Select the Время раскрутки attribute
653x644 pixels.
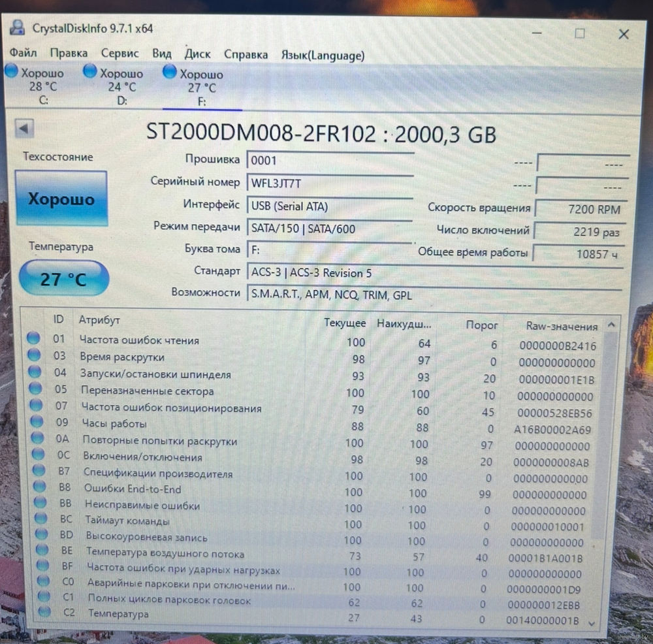(122, 357)
